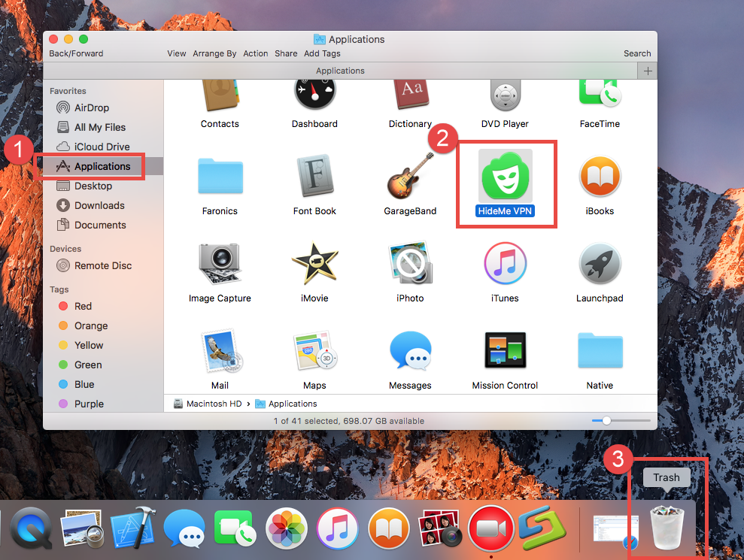Switch to the Applications tab
Image resolution: width=744 pixels, height=560 pixels.
[x=340, y=71]
